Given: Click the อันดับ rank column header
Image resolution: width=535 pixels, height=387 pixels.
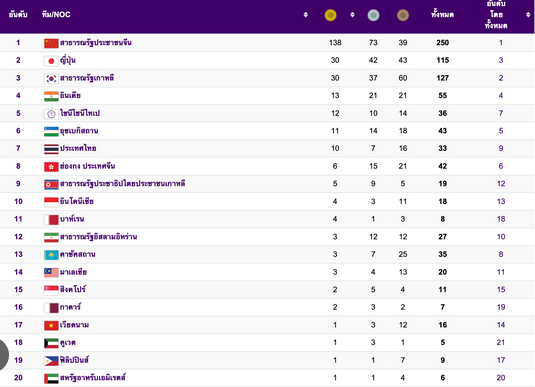Looking at the screenshot, I should (x=18, y=14).
